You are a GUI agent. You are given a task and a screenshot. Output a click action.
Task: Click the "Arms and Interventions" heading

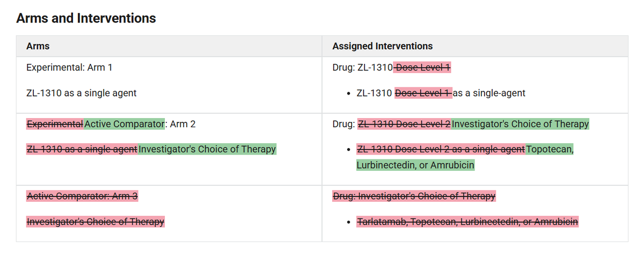(x=86, y=18)
